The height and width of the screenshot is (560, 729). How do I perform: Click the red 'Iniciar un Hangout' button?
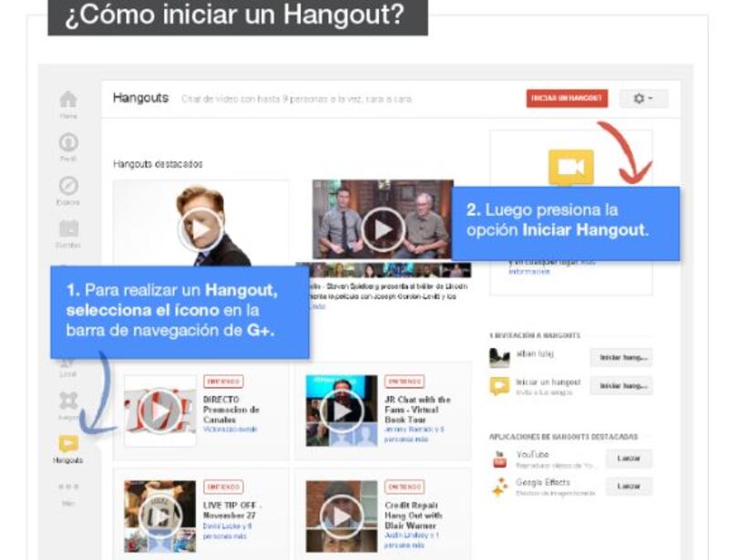[567, 98]
